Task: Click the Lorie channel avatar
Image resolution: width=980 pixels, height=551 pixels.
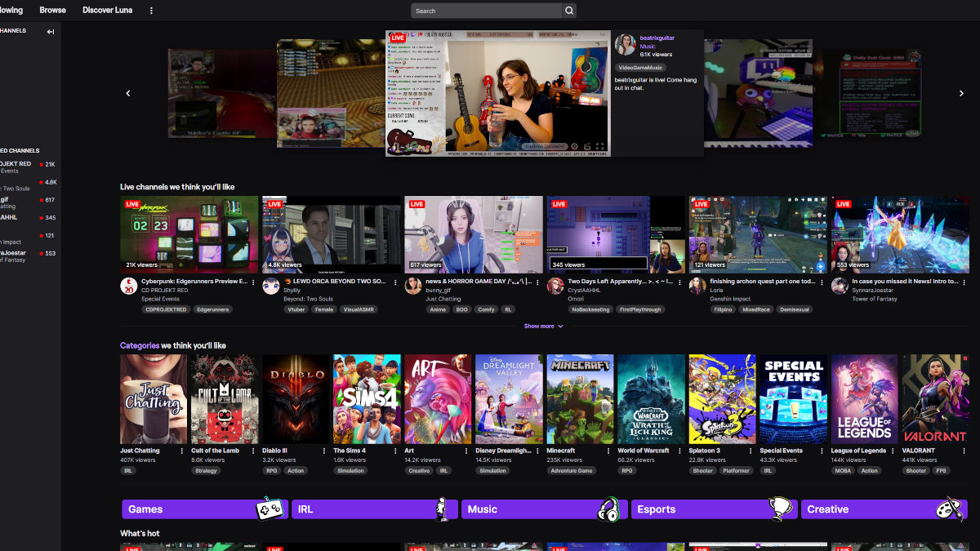Action: (697, 286)
